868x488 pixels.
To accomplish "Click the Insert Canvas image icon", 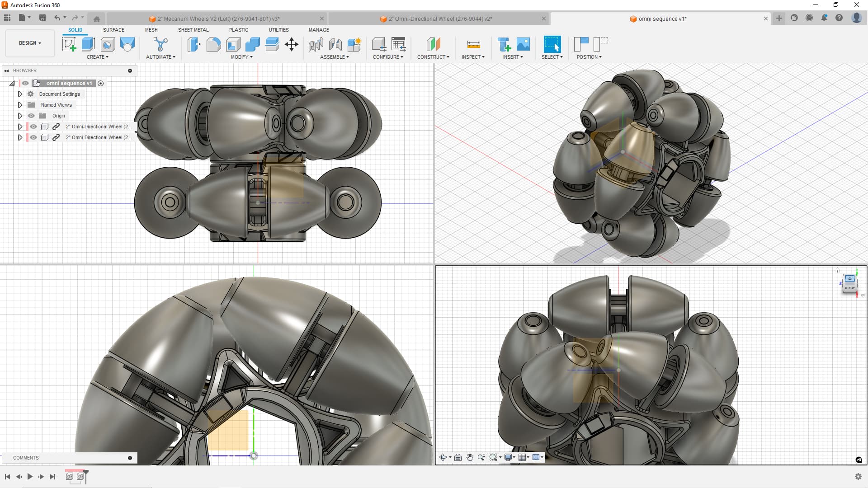I will [523, 44].
